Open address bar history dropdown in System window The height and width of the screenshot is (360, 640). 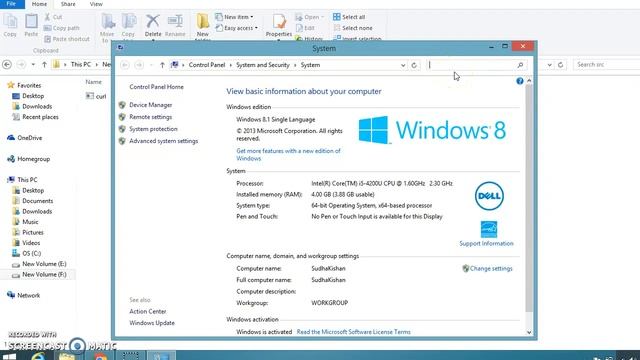click(x=403, y=65)
